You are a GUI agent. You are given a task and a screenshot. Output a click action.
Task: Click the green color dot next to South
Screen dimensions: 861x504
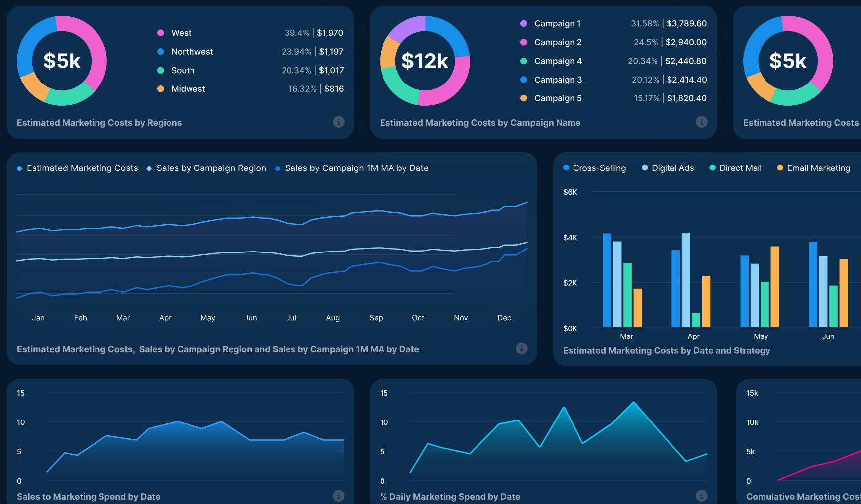point(160,70)
